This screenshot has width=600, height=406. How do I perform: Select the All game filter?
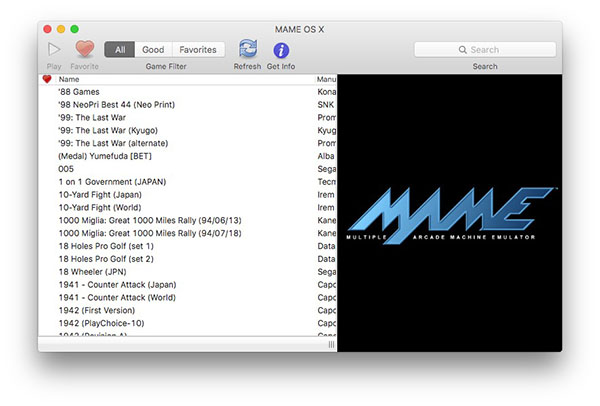tap(120, 49)
